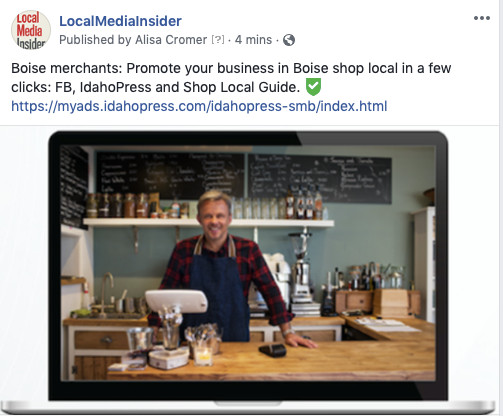Click the Alisa Cromer publisher name
Viewport: 503px width, 416px height.
point(171,40)
